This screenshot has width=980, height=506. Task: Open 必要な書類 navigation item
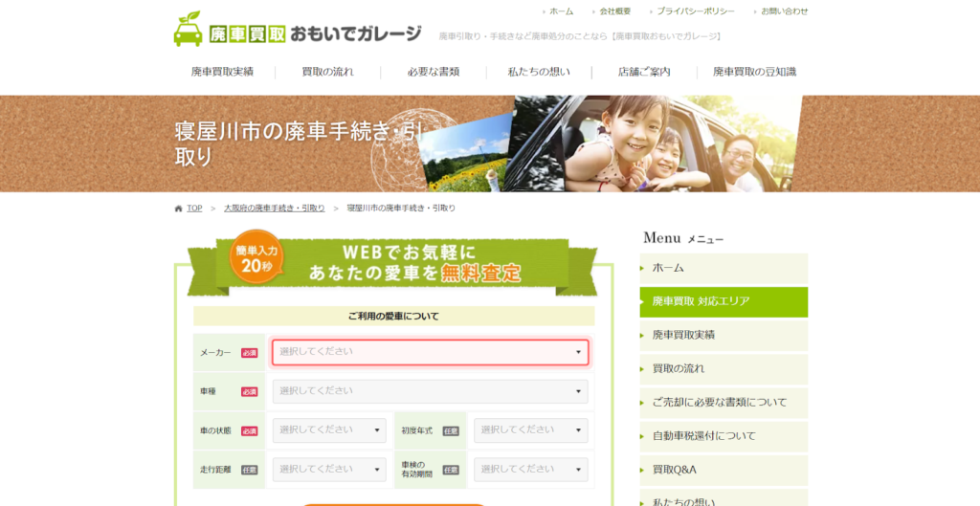click(433, 72)
